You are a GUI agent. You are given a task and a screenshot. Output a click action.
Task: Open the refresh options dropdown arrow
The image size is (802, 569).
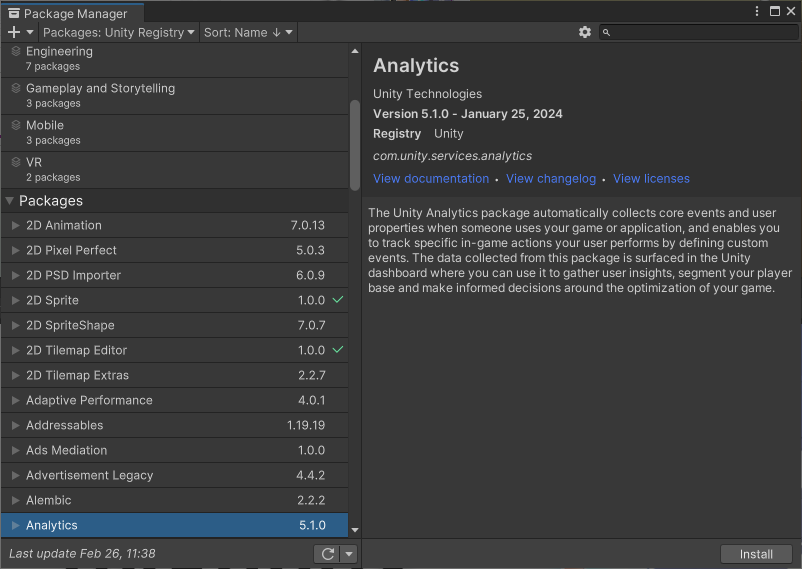tap(349, 554)
